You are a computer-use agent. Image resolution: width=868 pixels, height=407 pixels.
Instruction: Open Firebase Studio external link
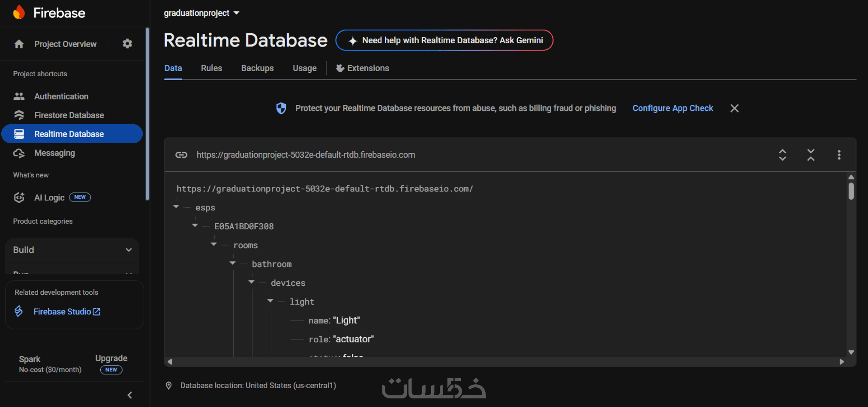66,311
